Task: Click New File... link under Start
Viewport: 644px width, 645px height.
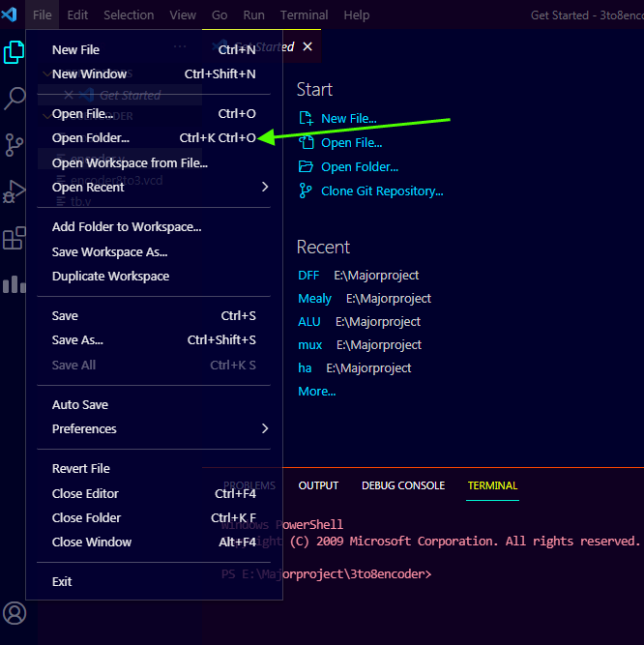Action: click(349, 119)
